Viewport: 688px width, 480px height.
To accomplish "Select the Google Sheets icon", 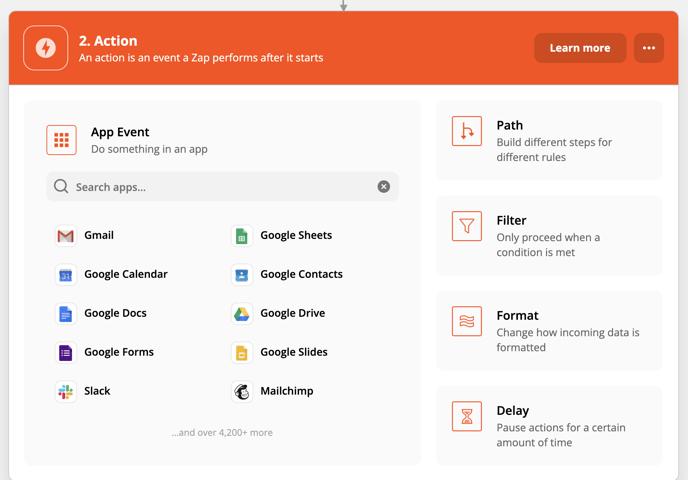I will (242, 236).
